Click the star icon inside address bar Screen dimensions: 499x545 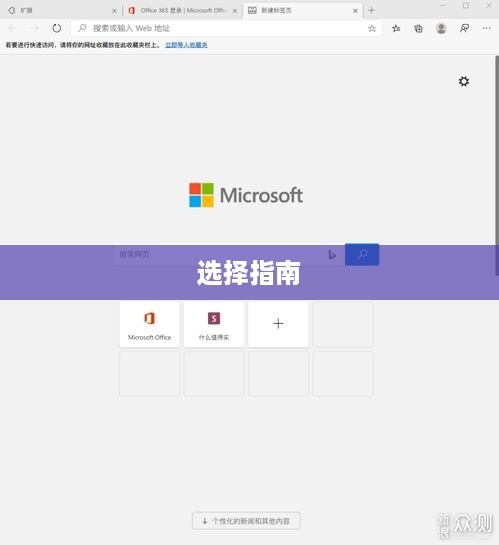[x=372, y=28]
